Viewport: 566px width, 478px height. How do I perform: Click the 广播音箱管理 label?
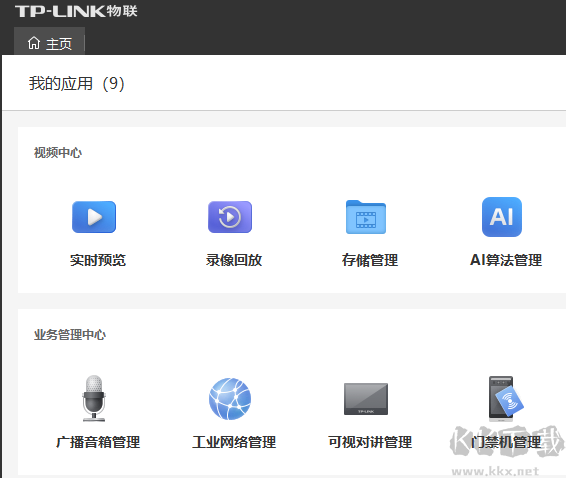pyautogui.click(x=98, y=442)
